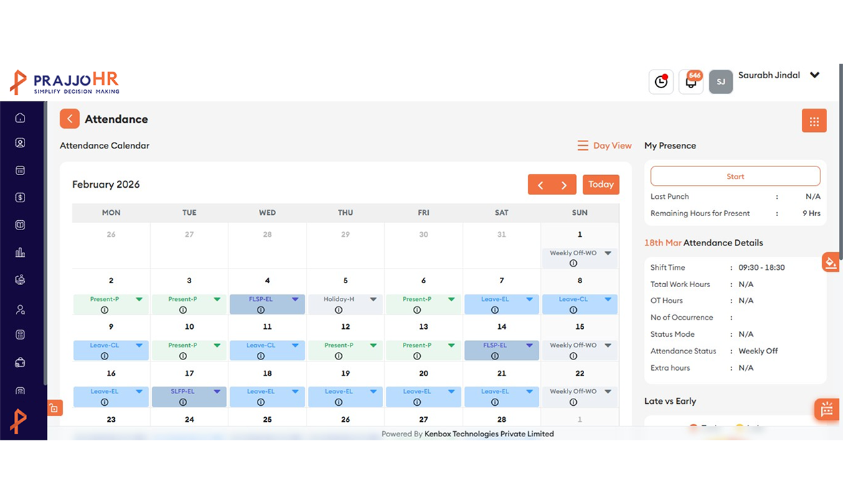Click the paint bucket icon on right edge
Viewport: 843px width, 504px height.
point(830,263)
